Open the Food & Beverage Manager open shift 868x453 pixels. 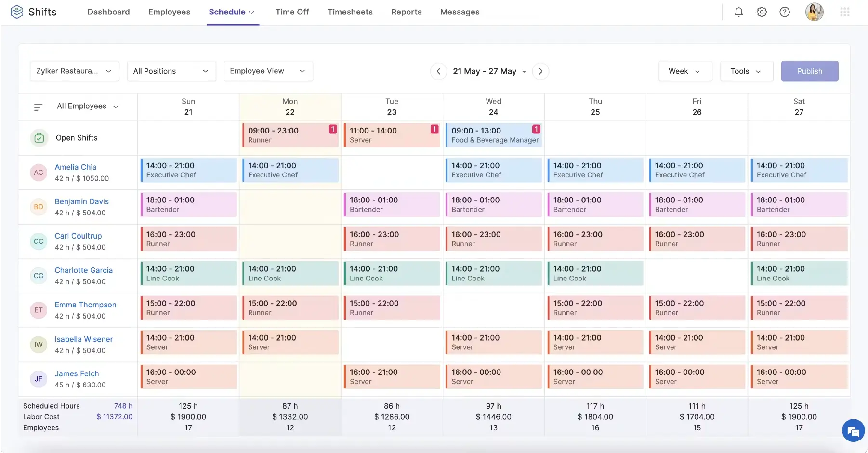pyautogui.click(x=494, y=135)
